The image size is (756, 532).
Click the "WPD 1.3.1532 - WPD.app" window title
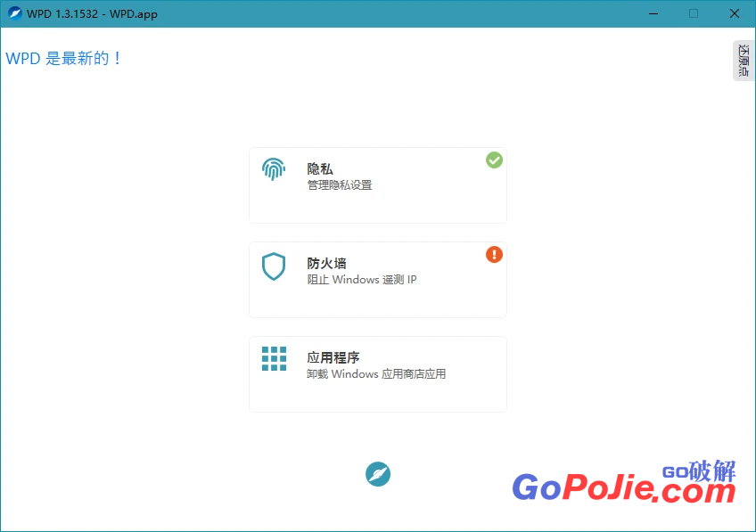(92, 14)
